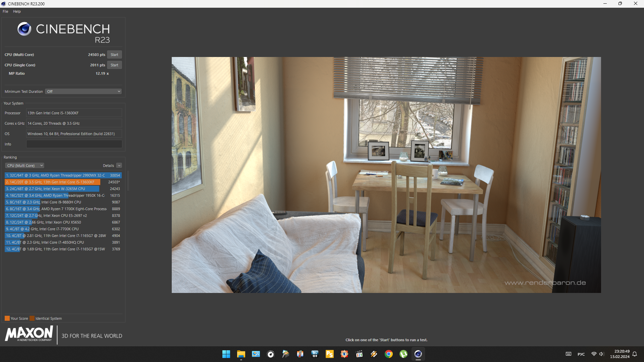The width and height of the screenshot is (644, 362).
Task: Open Media Player Classic taskbar icon
Action: (x=359, y=354)
